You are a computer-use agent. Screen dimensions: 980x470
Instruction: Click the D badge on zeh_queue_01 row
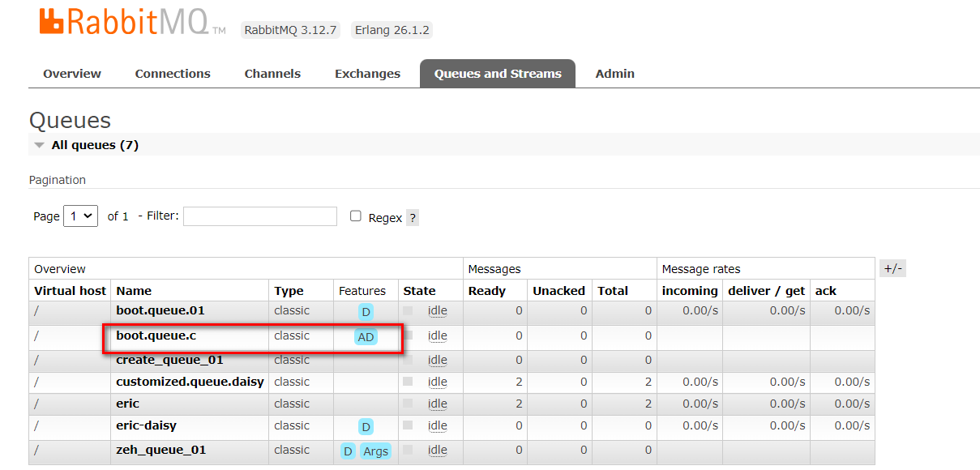348,451
